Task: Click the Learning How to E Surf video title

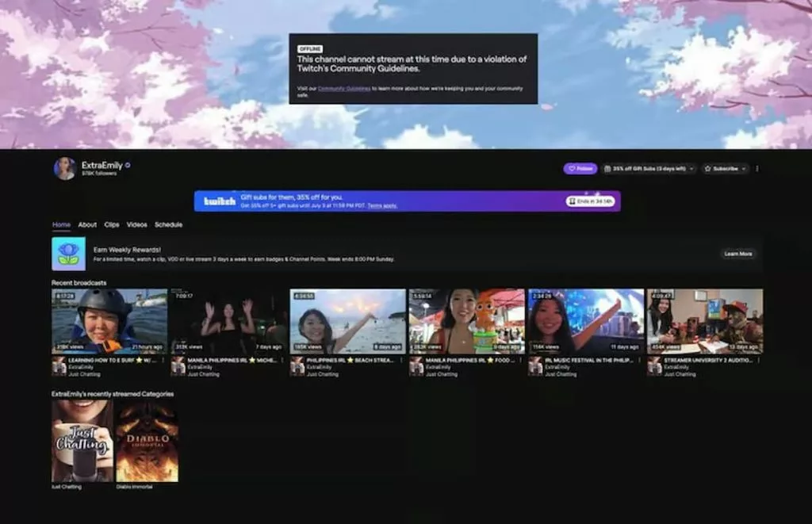Action: (x=112, y=361)
